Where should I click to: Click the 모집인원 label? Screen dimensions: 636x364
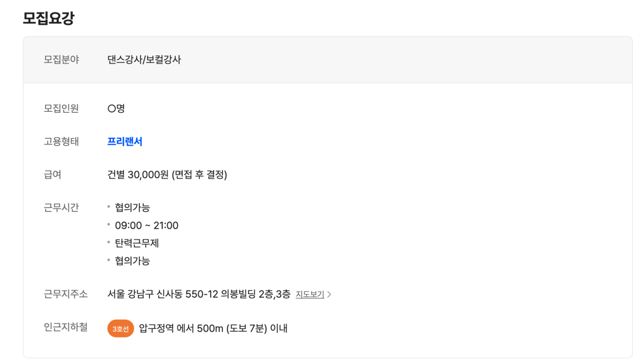point(61,109)
